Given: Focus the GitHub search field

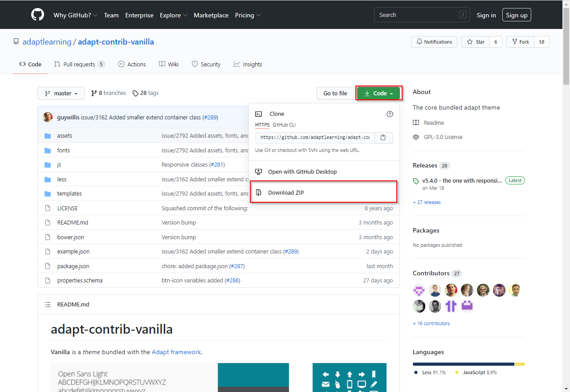Looking at the screenshot, I should tap(423, 15).
